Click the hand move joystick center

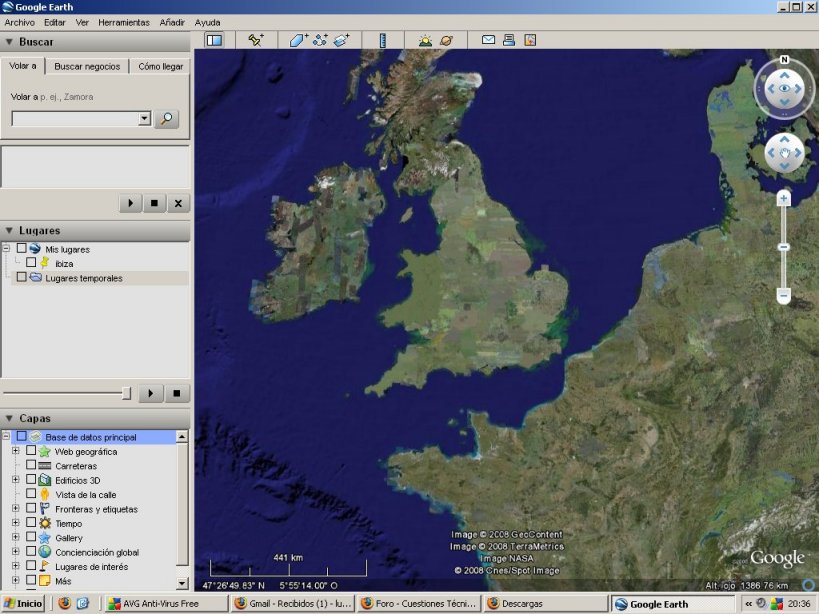point(785,152)
